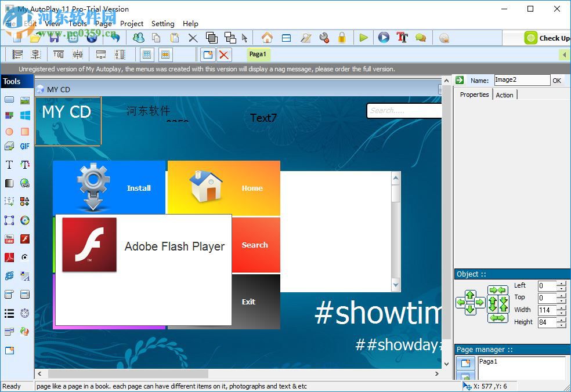Screen dimensions: 571x392
Task: Toggle the blue grid view button
Action: (x=147, y=55)
